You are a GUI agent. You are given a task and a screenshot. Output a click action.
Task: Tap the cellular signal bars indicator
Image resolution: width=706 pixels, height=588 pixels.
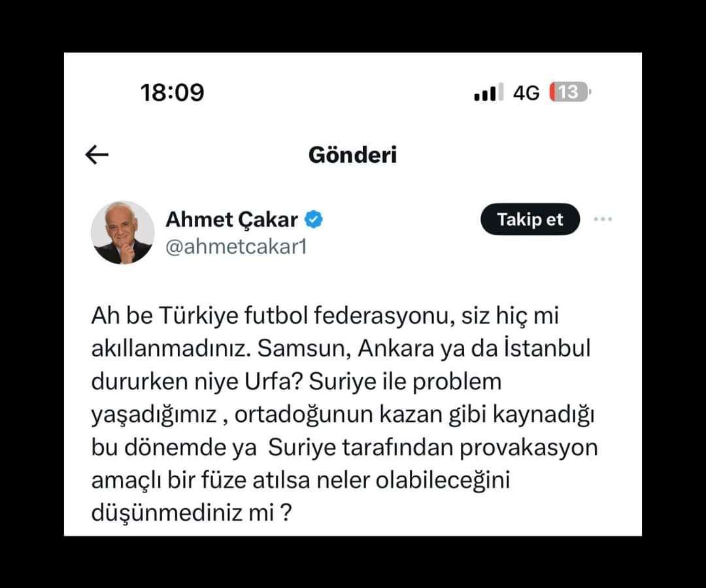488,92
